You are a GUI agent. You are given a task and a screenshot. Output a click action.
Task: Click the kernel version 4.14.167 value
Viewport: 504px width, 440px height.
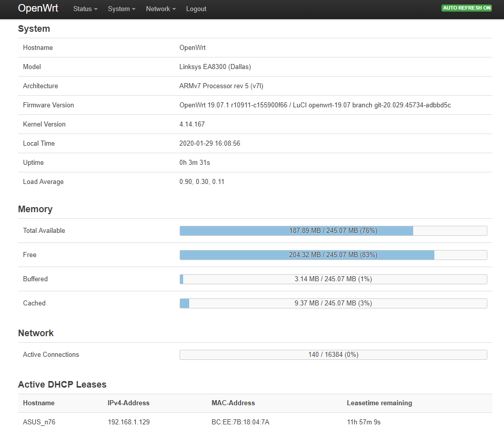pyautogui.click(x=192, y=124)
